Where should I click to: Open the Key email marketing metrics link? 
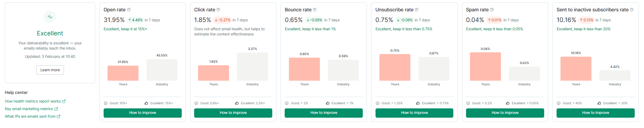point(29,109)
